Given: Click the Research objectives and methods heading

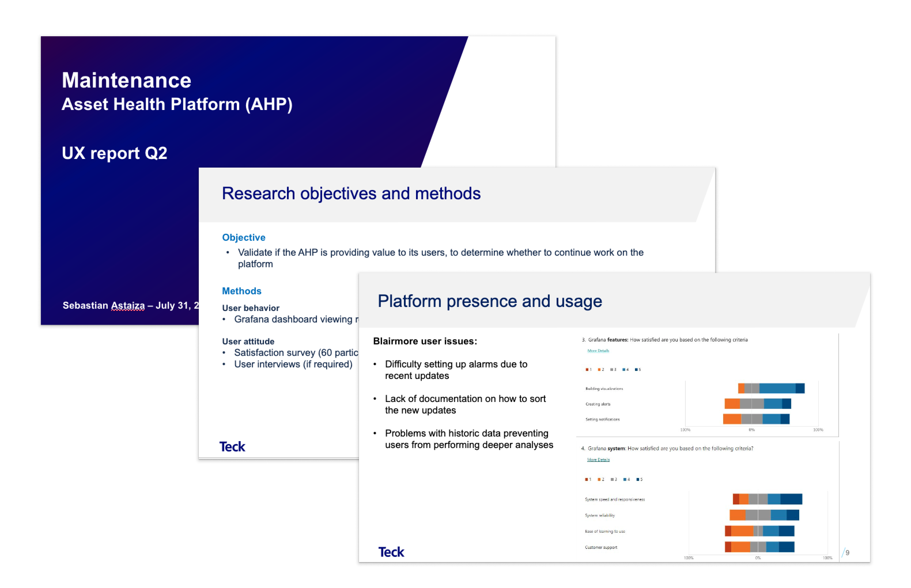Looking at the screenshot, I should [x=351, y=193].
